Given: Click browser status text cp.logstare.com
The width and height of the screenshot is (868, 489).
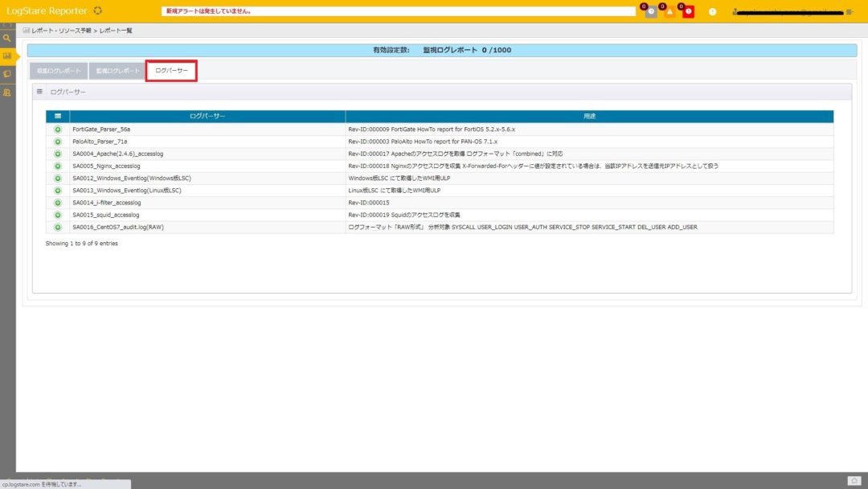Looking at the screenshot, I should click(x=42, y=484).
